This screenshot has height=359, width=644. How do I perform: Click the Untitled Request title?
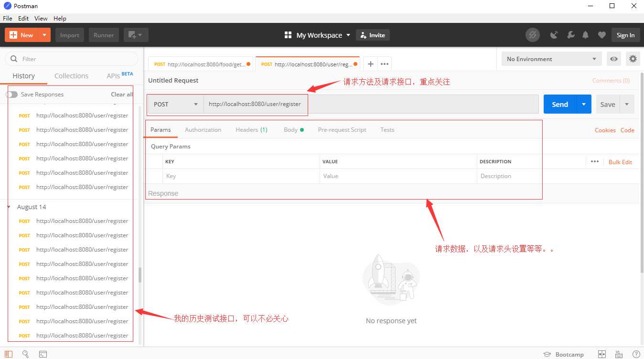pyautogui.click(x=173, y=80)
